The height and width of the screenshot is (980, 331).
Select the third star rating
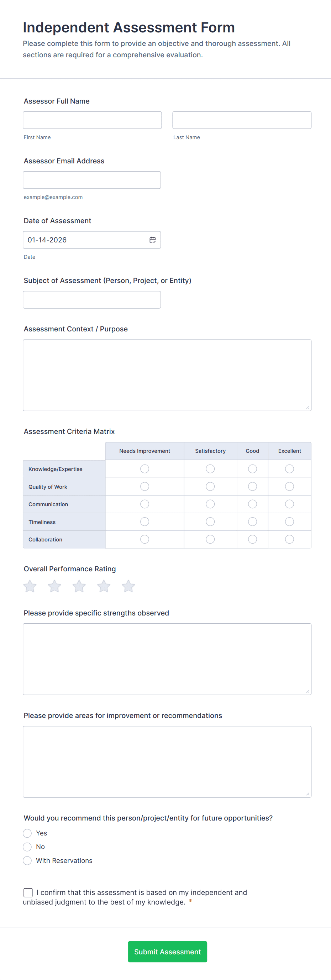79,586
